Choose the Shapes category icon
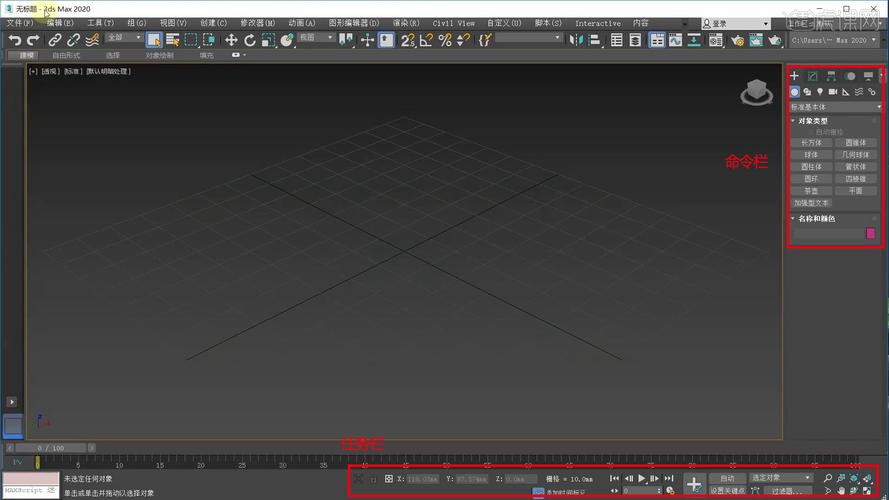This screenshot has width=889, height=500. pyautogui.click(x=807, y=92)
